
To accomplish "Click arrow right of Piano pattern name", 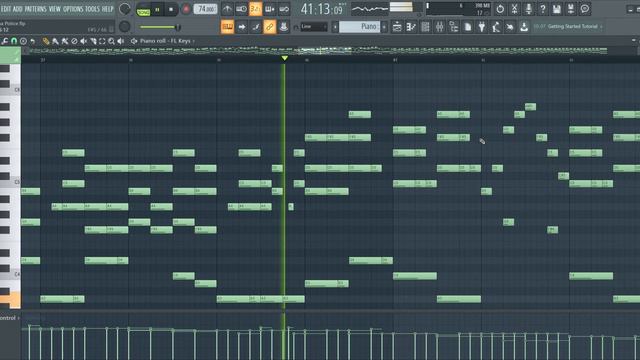I will tap(384, 27).
